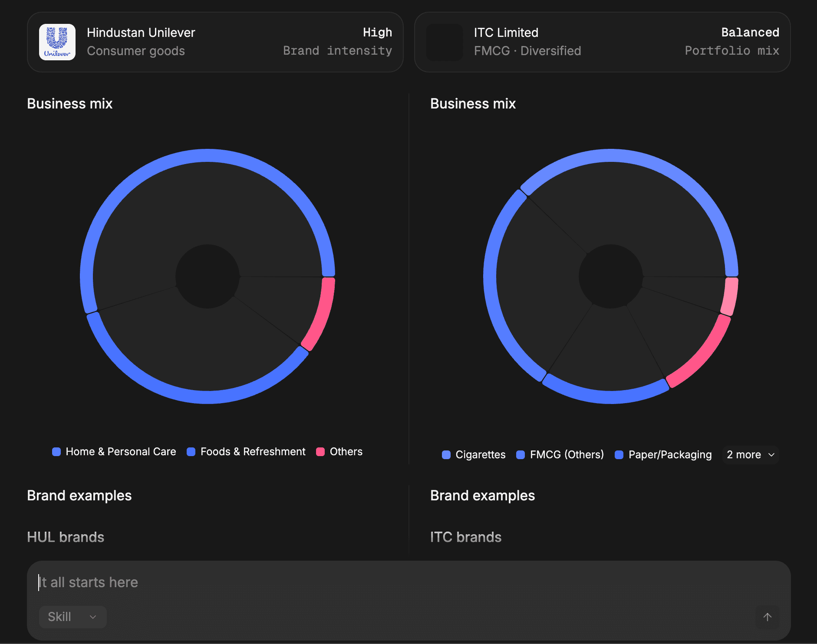The height and width of the screenshot is (644, 817).
Task: Toggle Foods & Refreshment legend item
Action: [x=246, y=452]
